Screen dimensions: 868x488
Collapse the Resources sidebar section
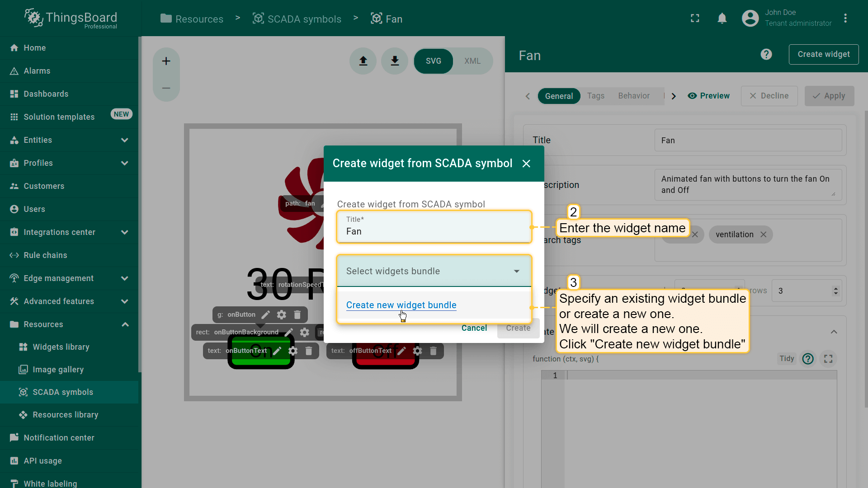125,324
